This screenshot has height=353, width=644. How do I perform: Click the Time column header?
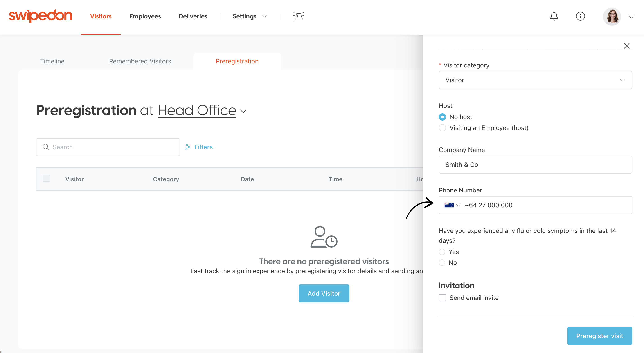(x=335, y=179)
